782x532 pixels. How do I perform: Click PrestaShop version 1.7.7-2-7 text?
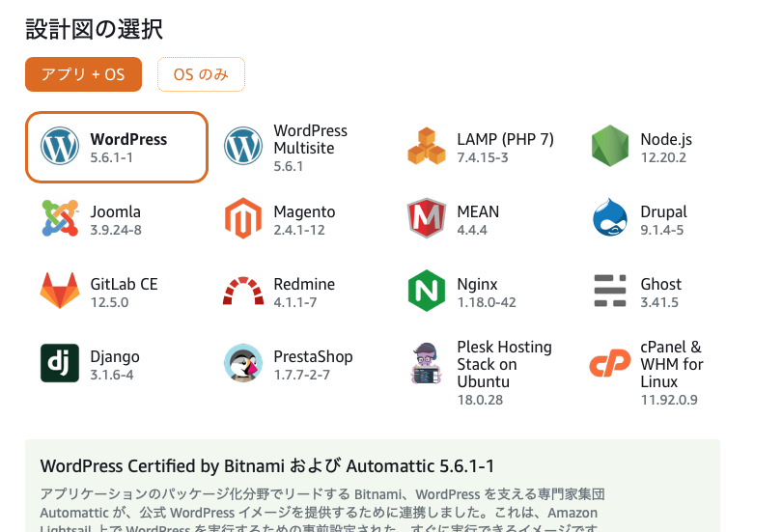click(302, 375)
